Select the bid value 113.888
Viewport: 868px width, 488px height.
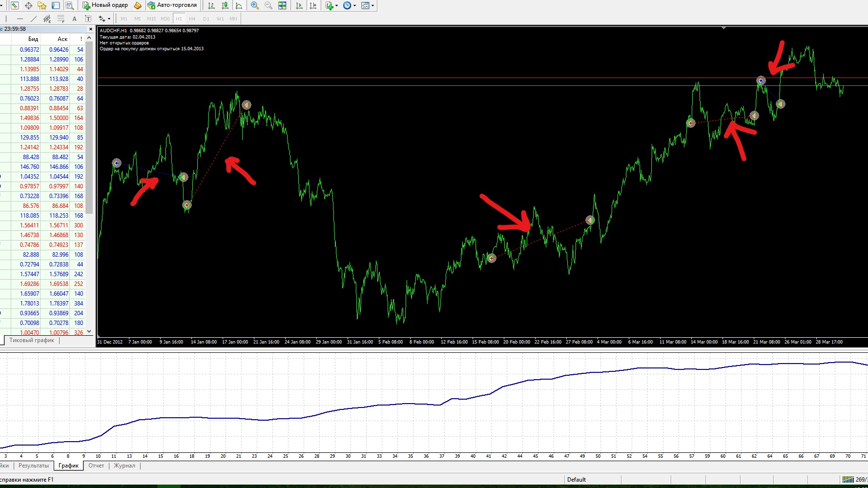pyautogui.click(x=29, y=79)
